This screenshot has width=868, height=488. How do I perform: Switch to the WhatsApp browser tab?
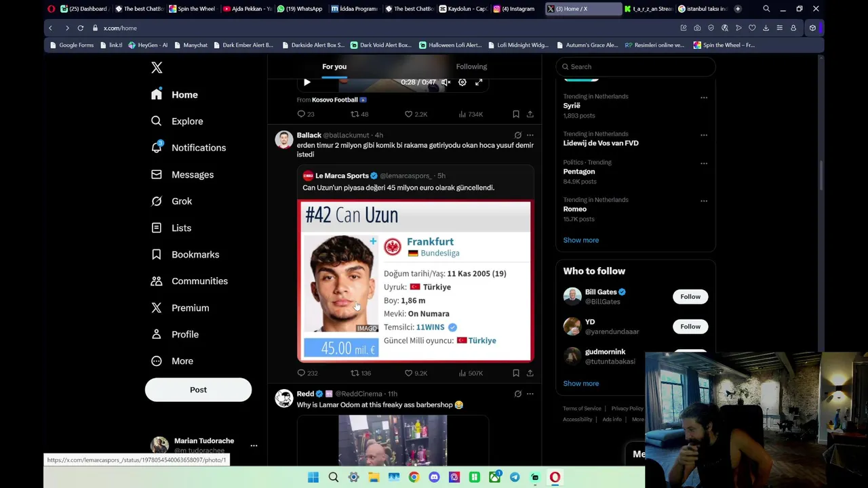300,9
